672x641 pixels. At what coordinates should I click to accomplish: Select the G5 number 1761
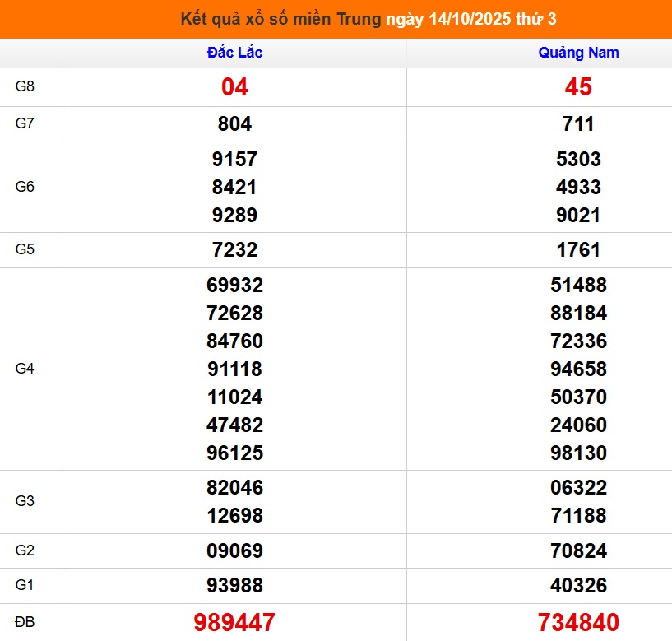[578, 249]
